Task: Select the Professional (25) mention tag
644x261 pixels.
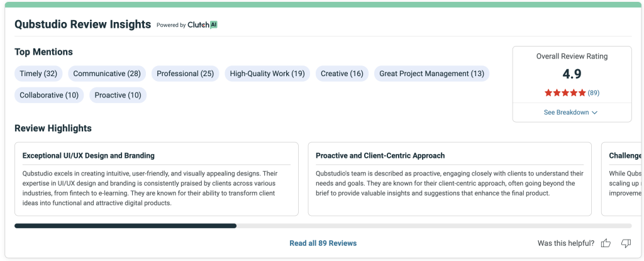Action: click(x=186, y=74)
